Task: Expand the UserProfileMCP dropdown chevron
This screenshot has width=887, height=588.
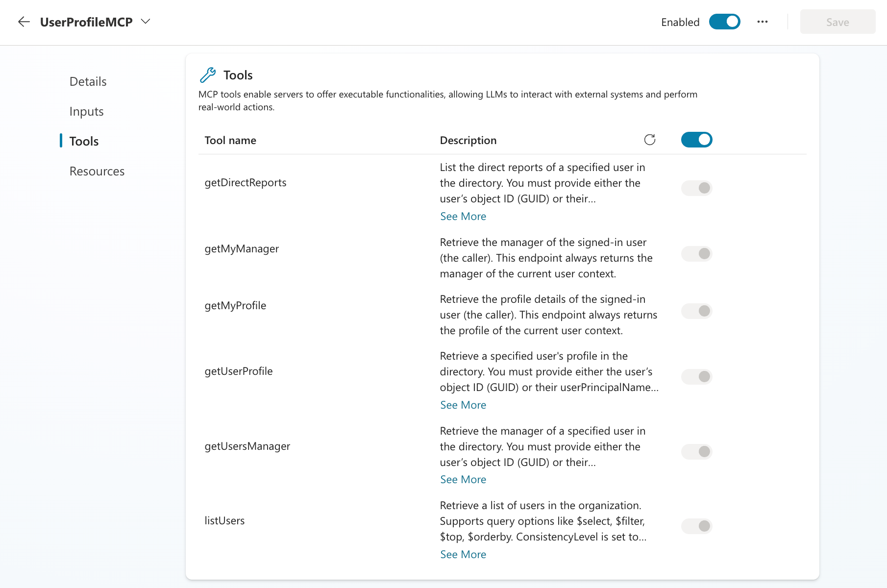Action: pyautogui.click(x=145, y=22)
